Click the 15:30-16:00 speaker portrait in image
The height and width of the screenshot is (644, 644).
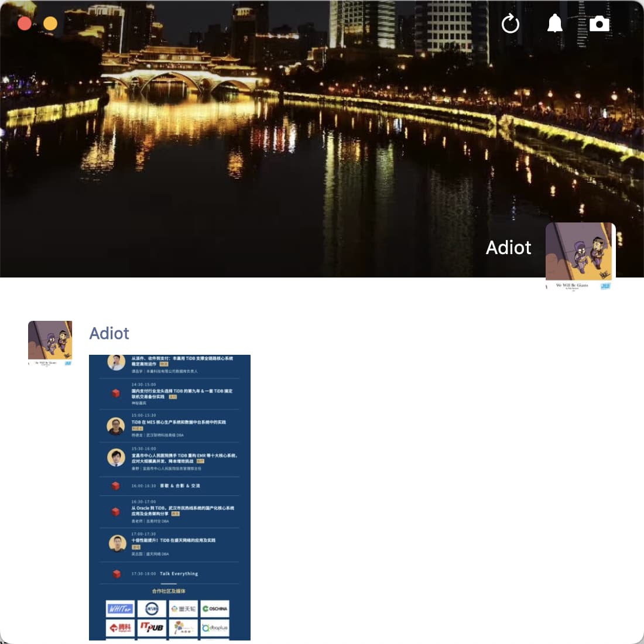(x=116, y=457)
